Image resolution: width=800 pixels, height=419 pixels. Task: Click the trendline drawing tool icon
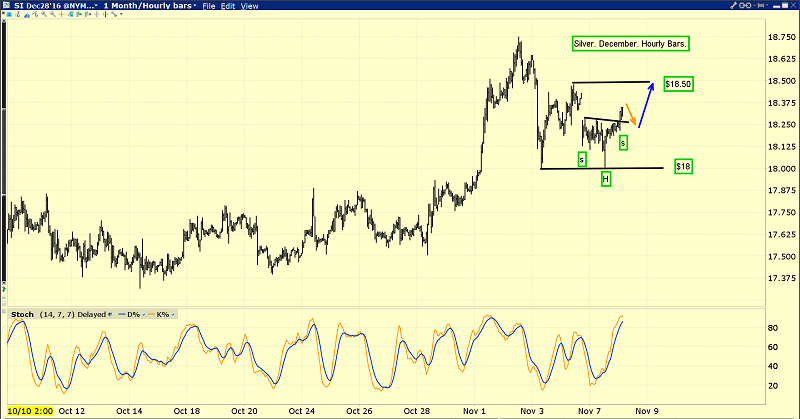pyautogui.click(x=35, y=14)
